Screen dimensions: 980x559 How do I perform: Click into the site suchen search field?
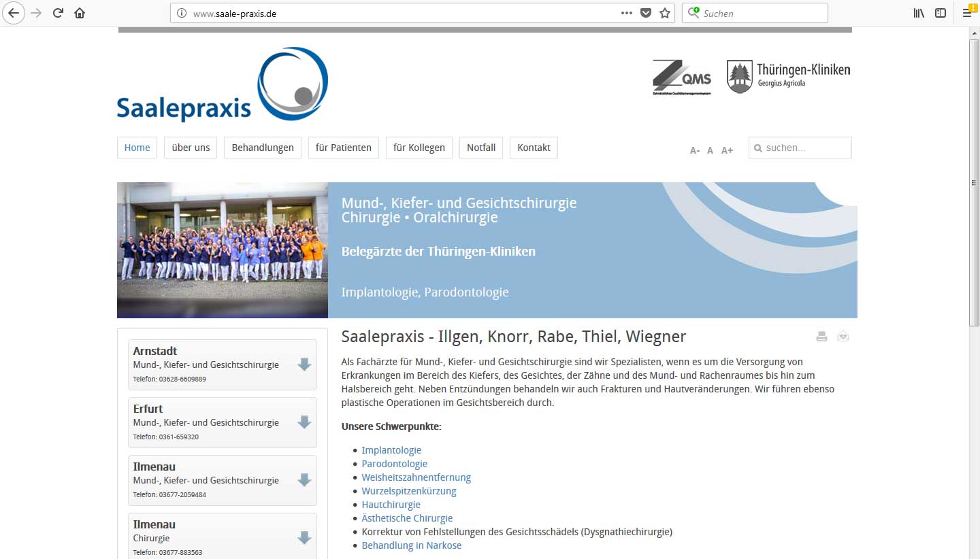[800, 148]
